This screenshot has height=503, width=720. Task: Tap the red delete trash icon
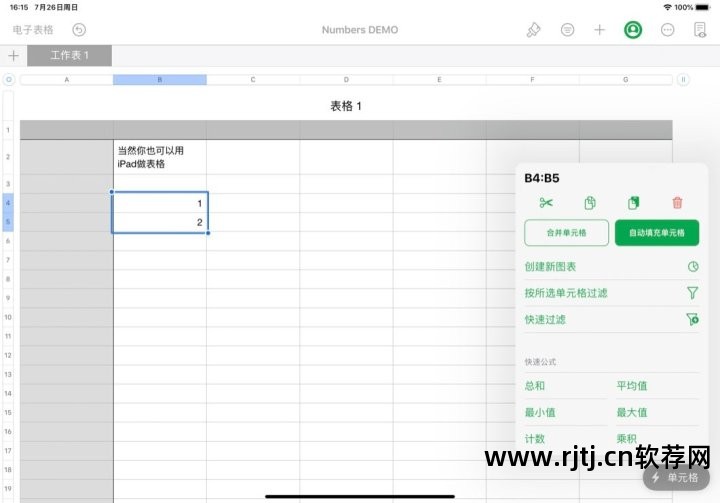click(x=677, y=203)
